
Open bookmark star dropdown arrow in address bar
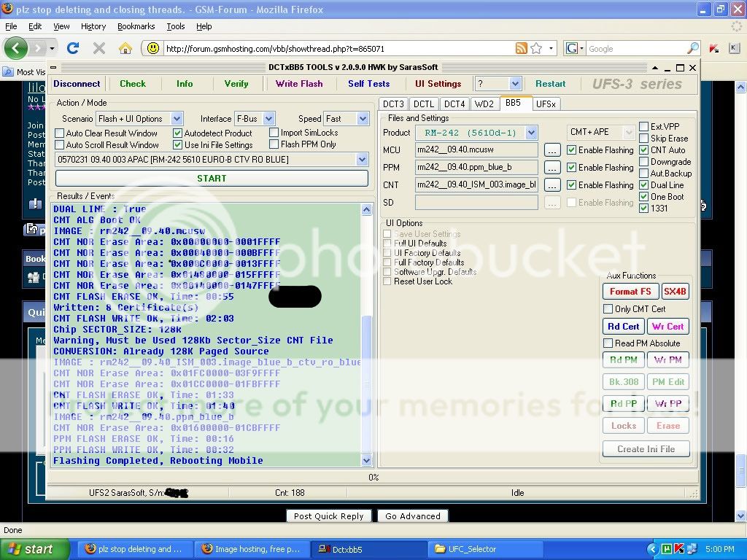pos(551,48)
